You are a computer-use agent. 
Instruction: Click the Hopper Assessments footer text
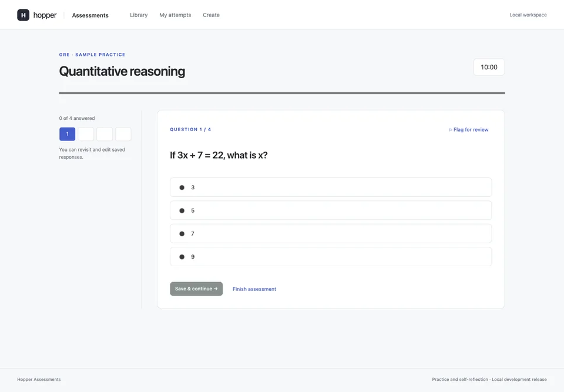(39, 380)
